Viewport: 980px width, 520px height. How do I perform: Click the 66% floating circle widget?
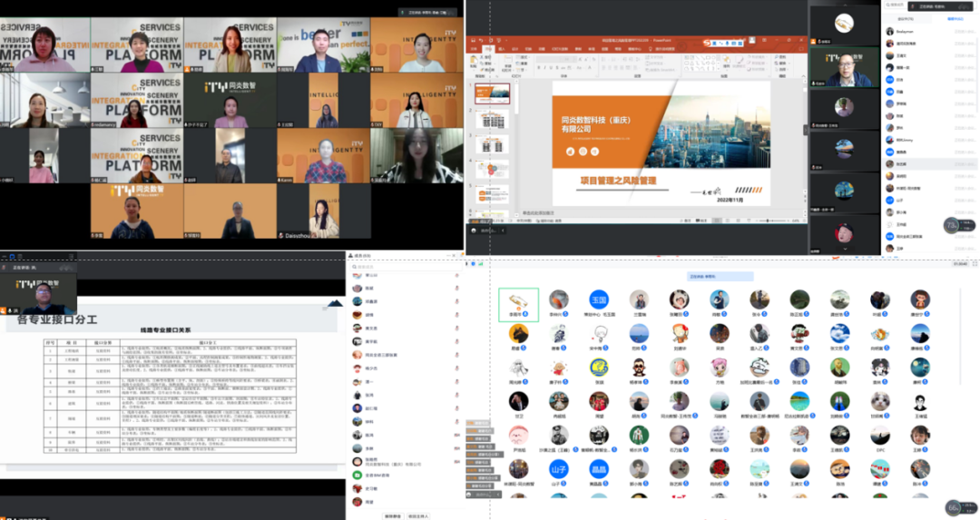pyautogui.click(x=953, y=507)
